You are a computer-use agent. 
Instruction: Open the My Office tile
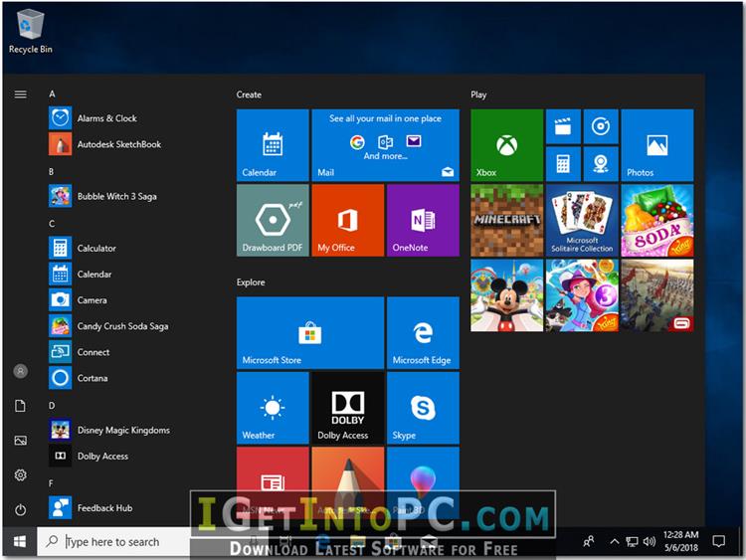click(348, 220)
